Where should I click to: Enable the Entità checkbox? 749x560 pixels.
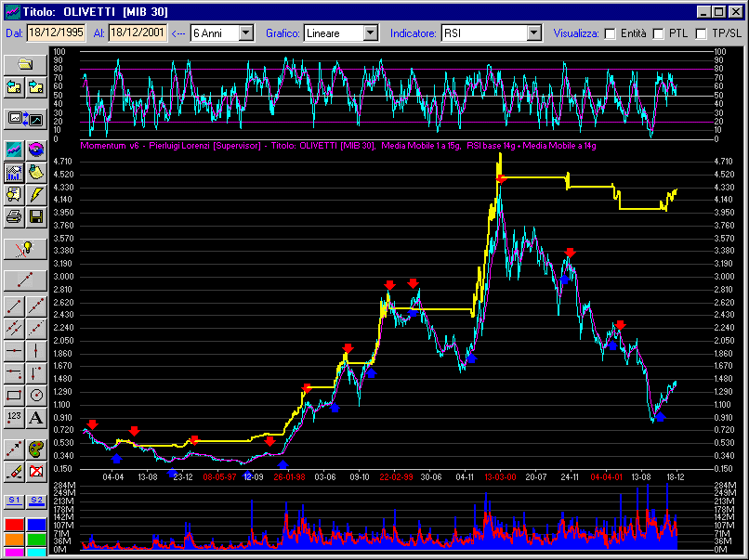click(610, 33)
